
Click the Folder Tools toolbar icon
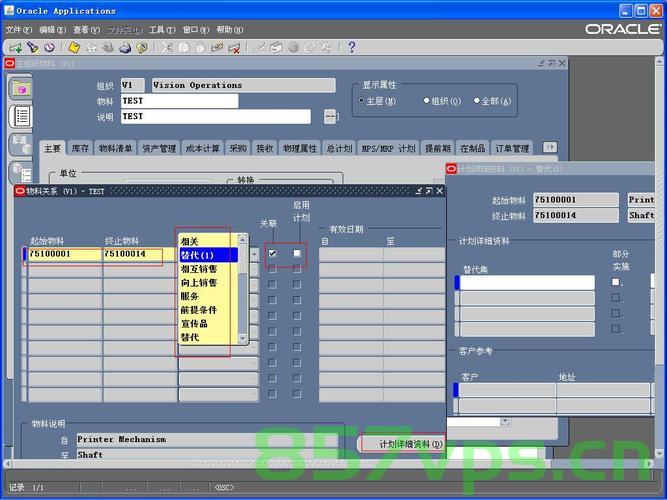[326, 48]
